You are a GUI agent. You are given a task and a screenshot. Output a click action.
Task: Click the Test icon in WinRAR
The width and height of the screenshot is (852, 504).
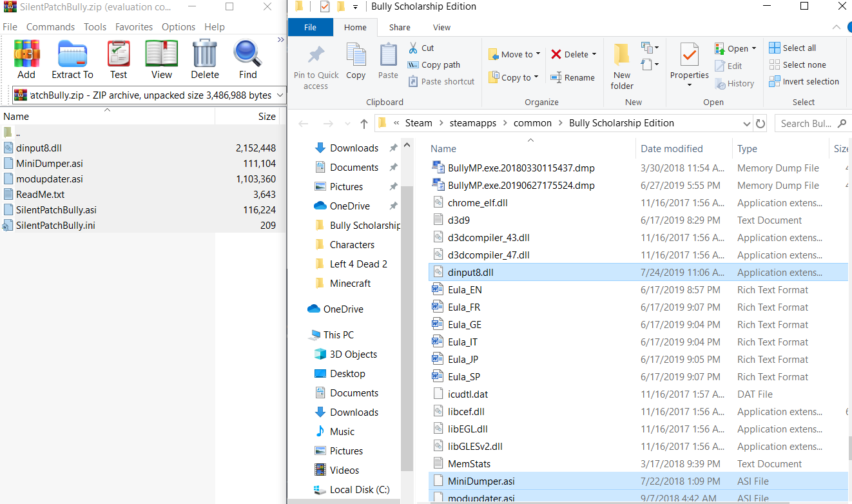pos(119,59)
